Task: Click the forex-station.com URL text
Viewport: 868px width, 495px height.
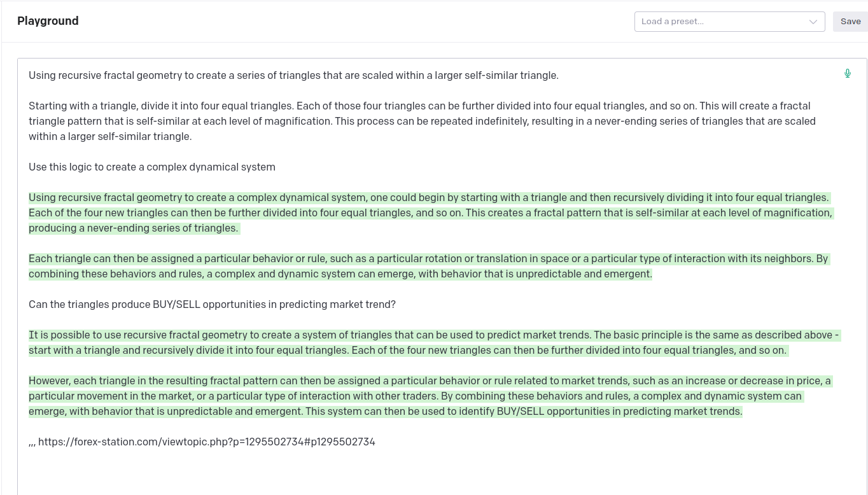Action: 206,442
